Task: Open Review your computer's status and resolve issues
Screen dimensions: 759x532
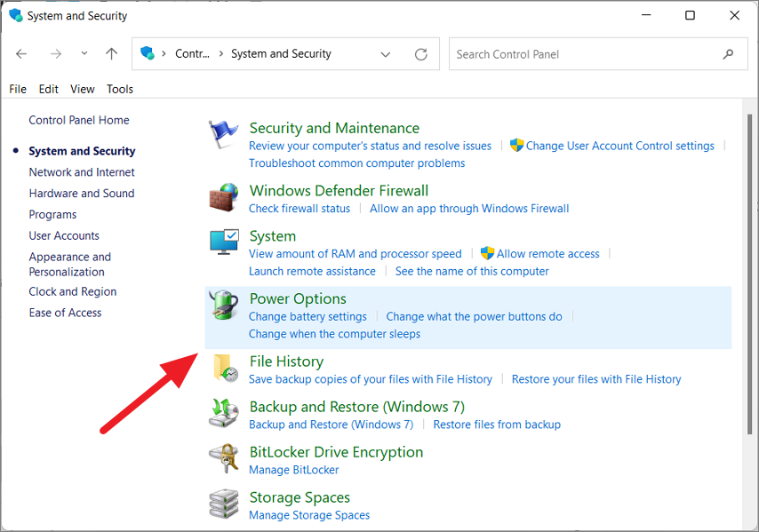Action: (x=370, y=146)
